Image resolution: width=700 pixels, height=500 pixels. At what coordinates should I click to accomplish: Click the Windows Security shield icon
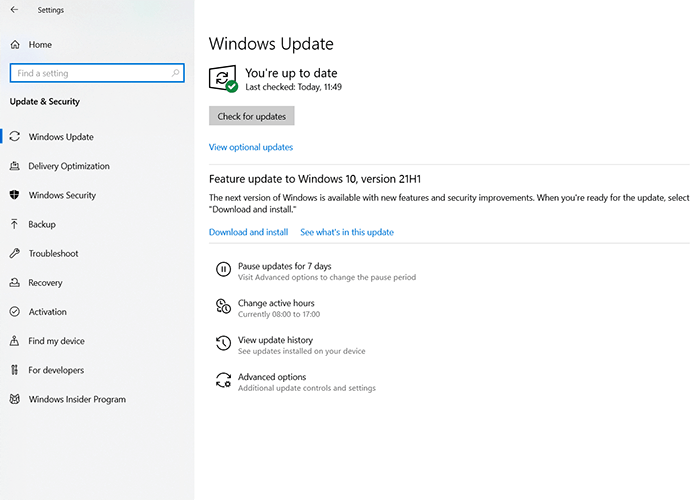click(15, 195)
